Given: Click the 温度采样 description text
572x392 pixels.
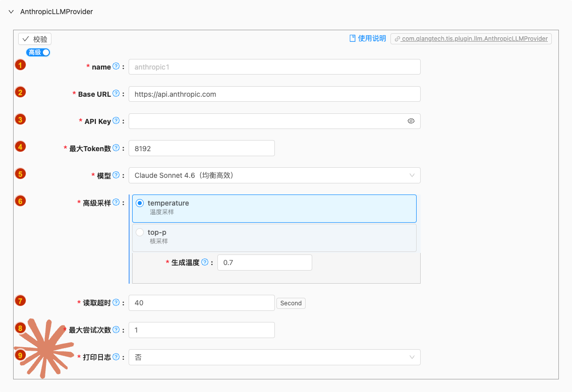Looking at the screenshot, I should click(161, 212).
